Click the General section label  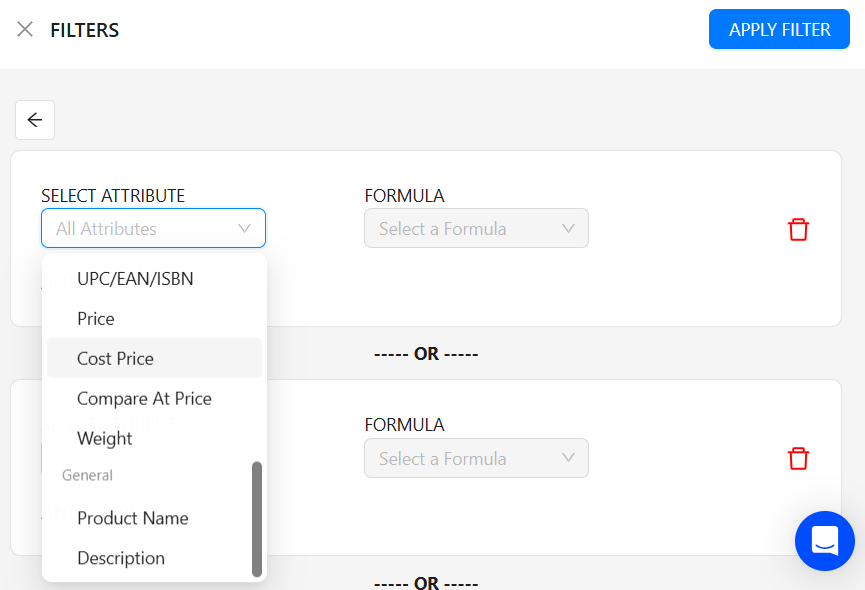86,475
